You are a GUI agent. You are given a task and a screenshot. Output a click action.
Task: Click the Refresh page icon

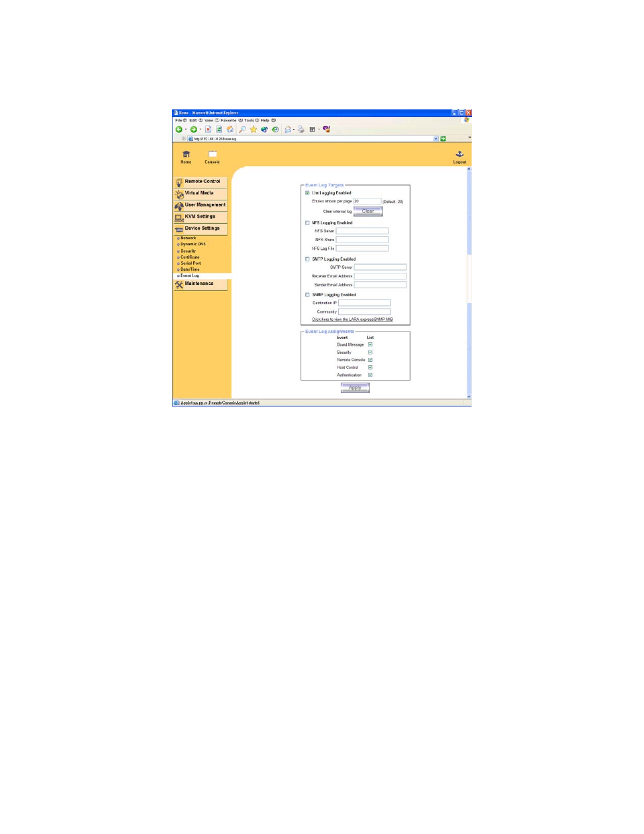[x=219, y=130]
